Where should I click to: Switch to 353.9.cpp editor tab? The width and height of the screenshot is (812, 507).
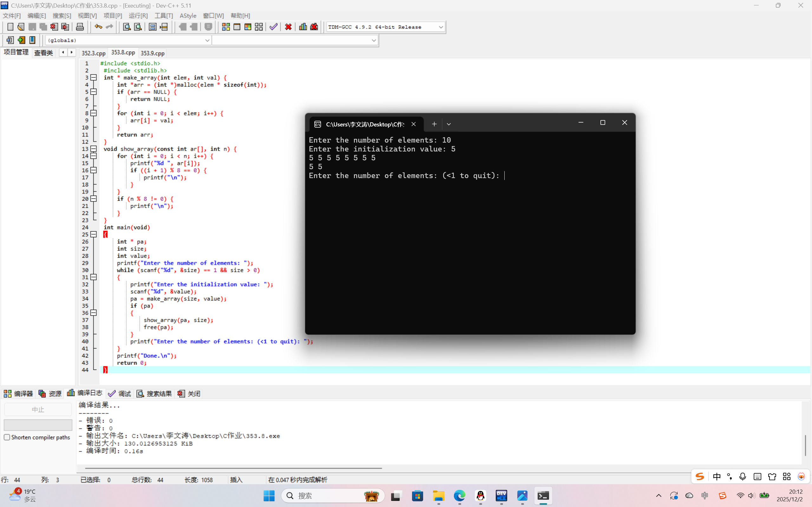point(152,53)
